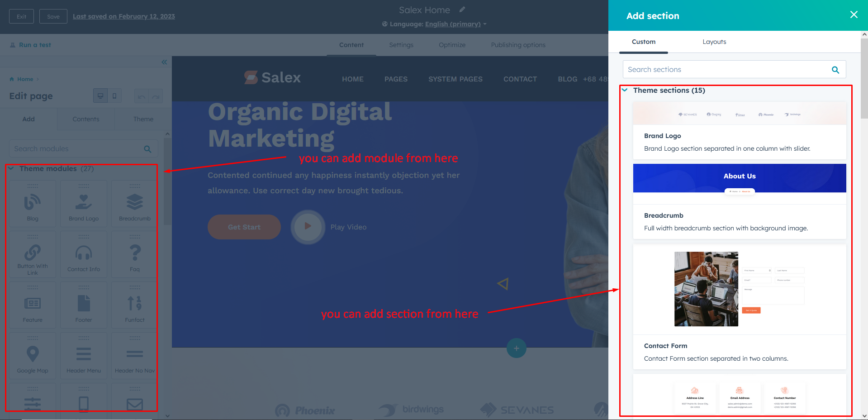This screenshot has height=420, width=868.
Task: Choose the Faq question mark module
Action: pos(135,253)
